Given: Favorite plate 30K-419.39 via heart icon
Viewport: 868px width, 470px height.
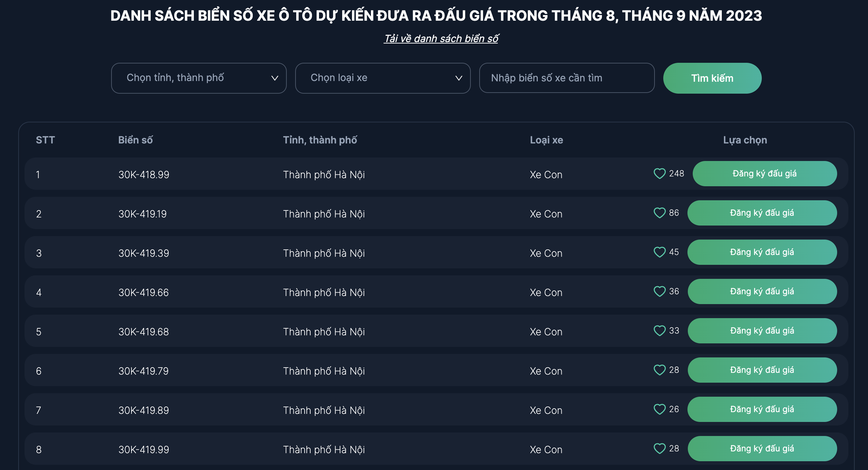Looking at the screenshot, I should 659,252.
